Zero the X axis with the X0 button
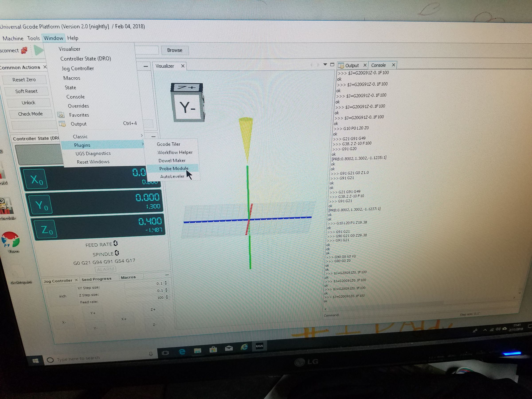532x399 pixels. click(37, 179)
